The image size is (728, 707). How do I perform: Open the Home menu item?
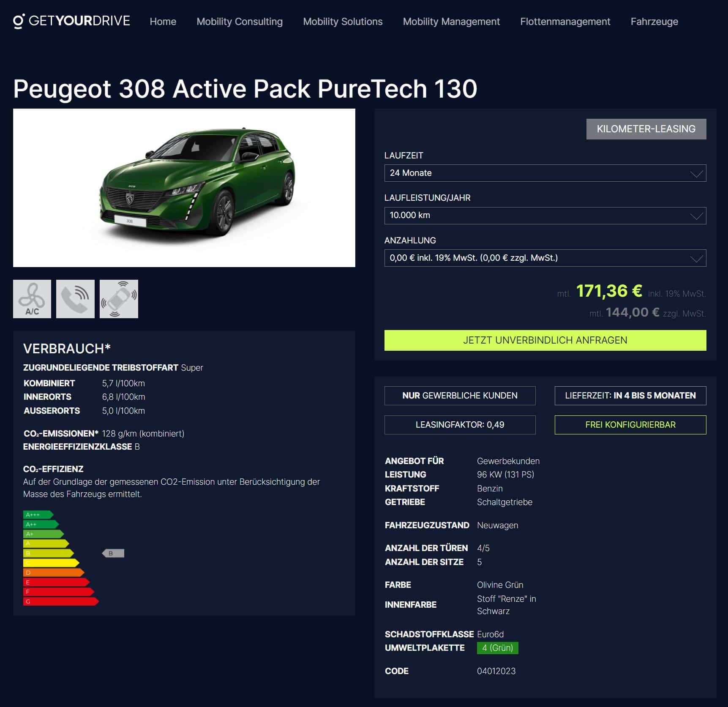point(163,22)
